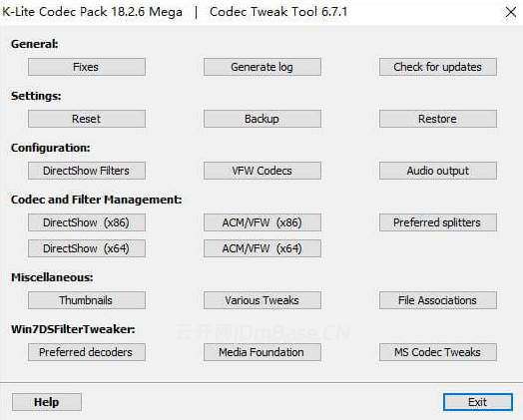523x420 pixels.
Task: Exit the Codec Tweak Tool
Action: click(478, 402)
